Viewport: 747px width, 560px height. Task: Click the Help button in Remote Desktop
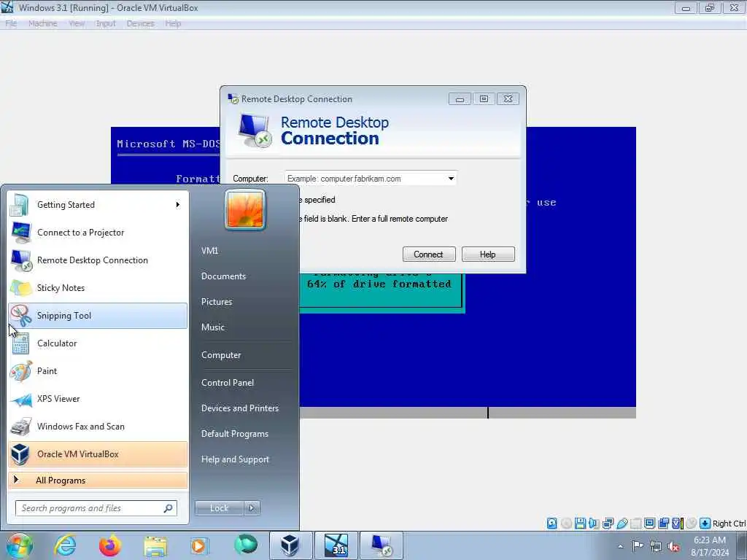coord(488,254)
